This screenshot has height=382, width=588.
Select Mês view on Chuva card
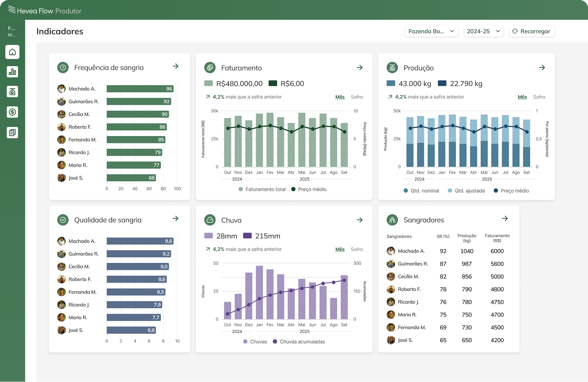(340, 249)
